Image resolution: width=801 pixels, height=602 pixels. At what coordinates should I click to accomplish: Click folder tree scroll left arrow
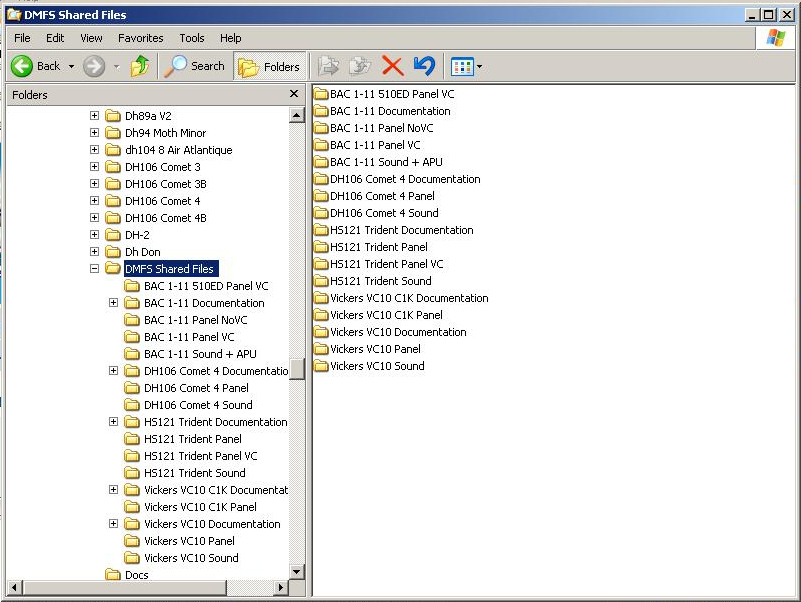point(14,588)
